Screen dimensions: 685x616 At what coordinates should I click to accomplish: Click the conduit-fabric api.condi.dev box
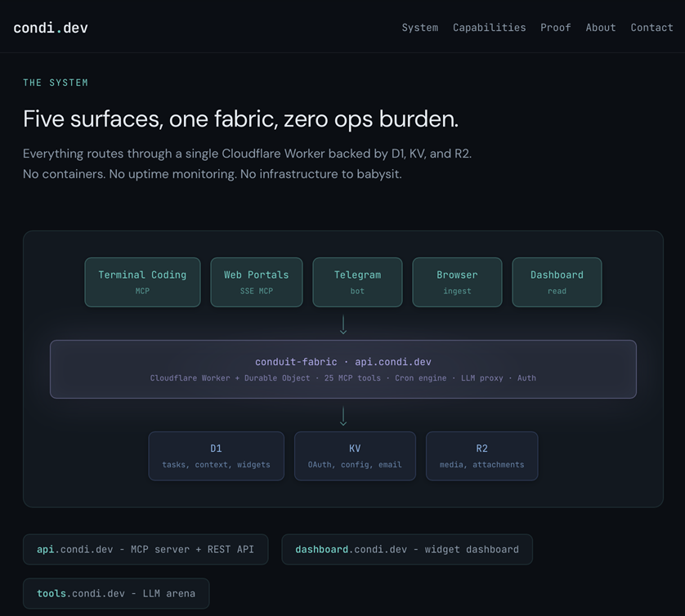pyautogui.click(x=343, y=369)
